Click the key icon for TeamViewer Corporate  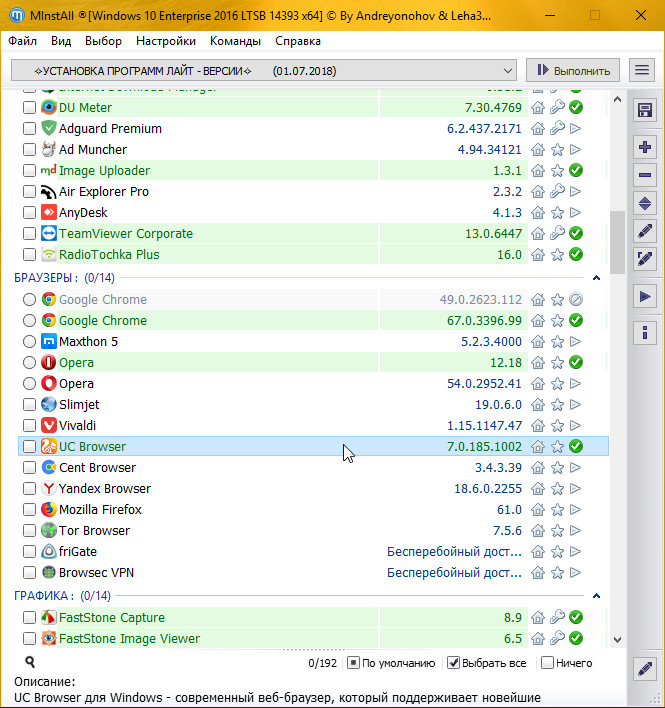click(x=557, y=233)
